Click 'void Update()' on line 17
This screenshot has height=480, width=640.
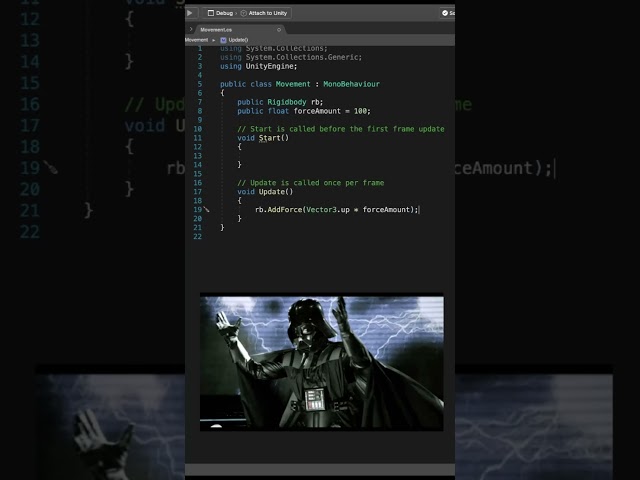tap(265, 192)
